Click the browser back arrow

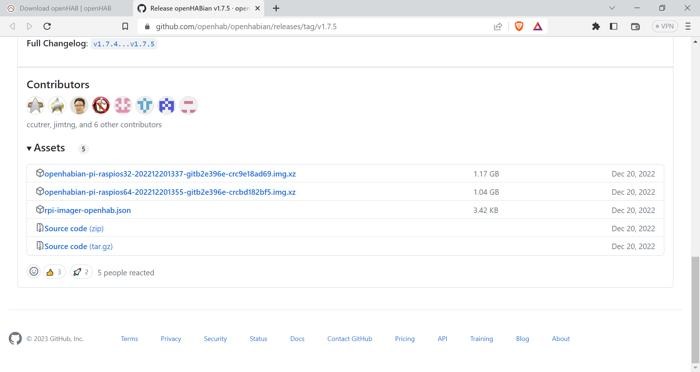pyautogui.click(x=12, y=26)
